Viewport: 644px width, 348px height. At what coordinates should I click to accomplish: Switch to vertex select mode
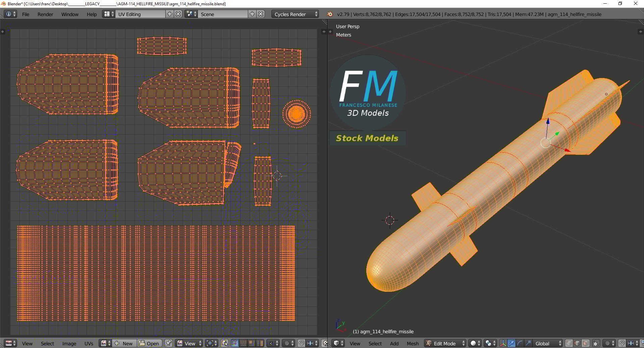point(569,343)
